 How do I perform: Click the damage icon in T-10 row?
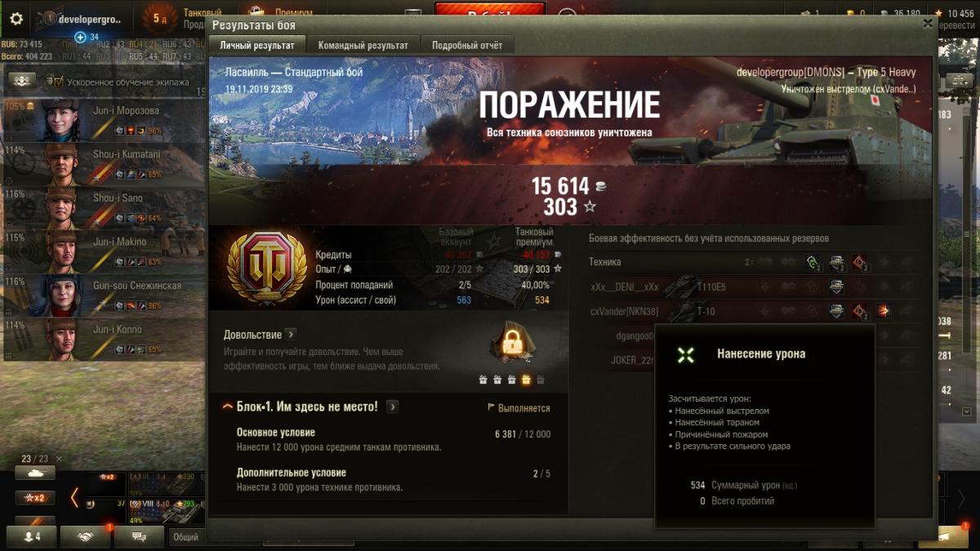(860, 310)
